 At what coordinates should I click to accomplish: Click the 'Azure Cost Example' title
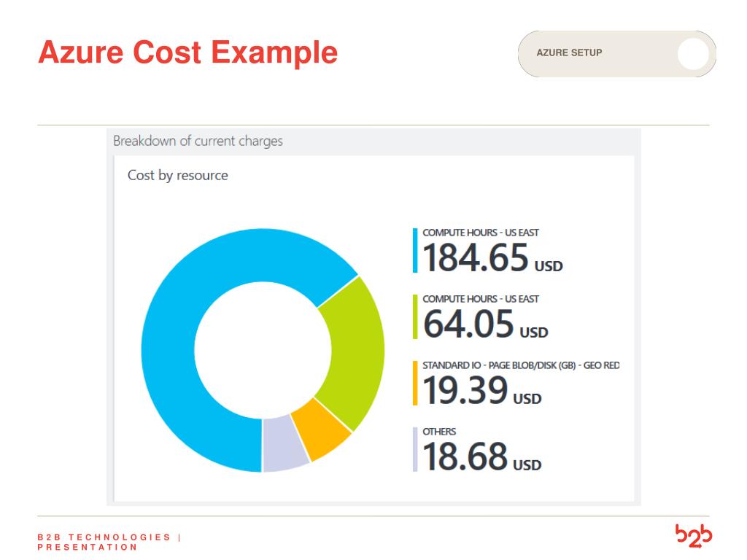click(x=187, y=52)
